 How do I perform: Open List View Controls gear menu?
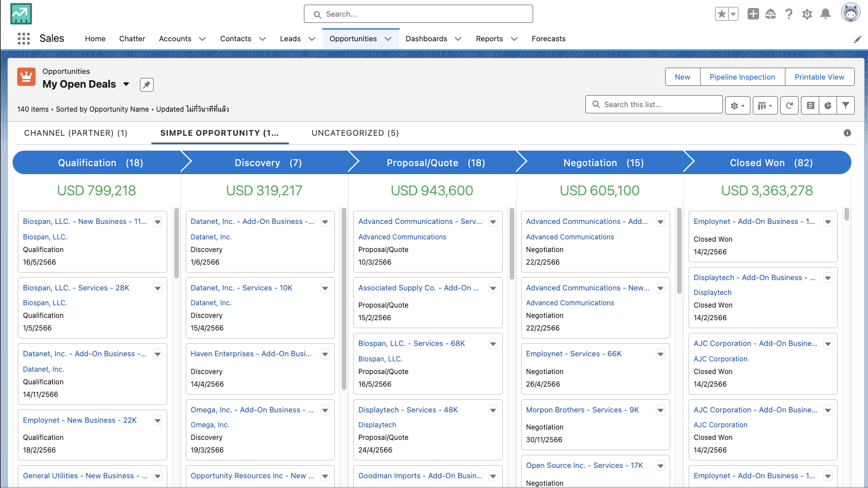coord(737,105)
